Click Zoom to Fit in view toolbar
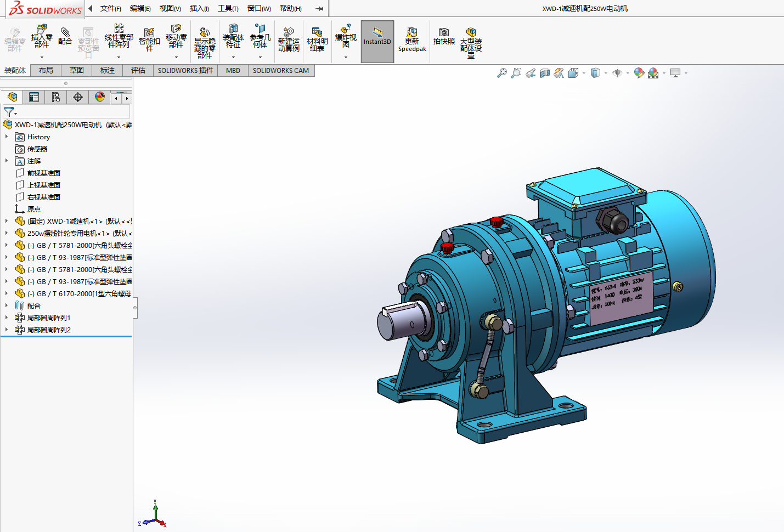 click(x=502, y=73)
